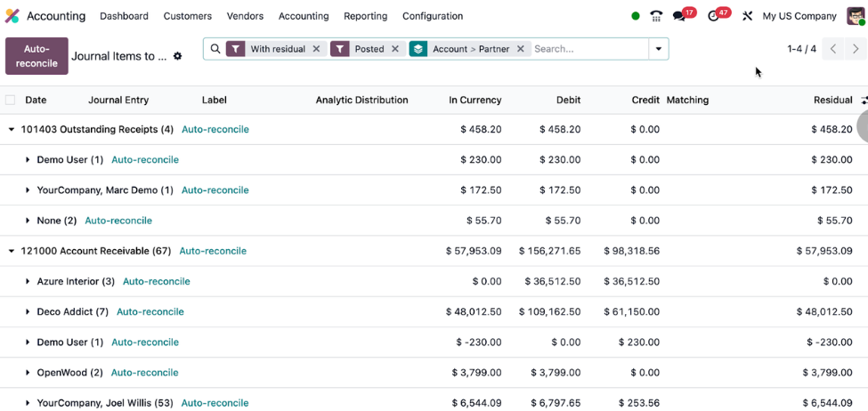
Task: Sort by the Credit column header
Action: [x=645, y=101]
